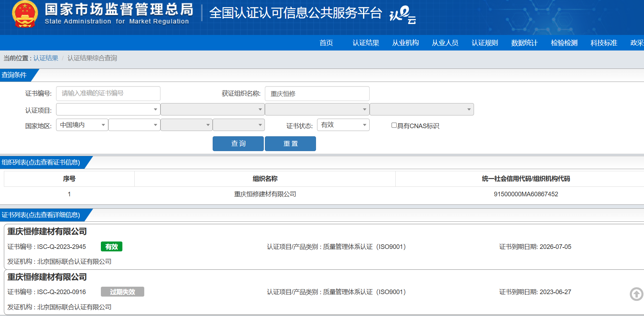The height and width of the screenshot is (316, 644).
Task: Click credit code 91500000MA60867452
Action: [526, 194]
